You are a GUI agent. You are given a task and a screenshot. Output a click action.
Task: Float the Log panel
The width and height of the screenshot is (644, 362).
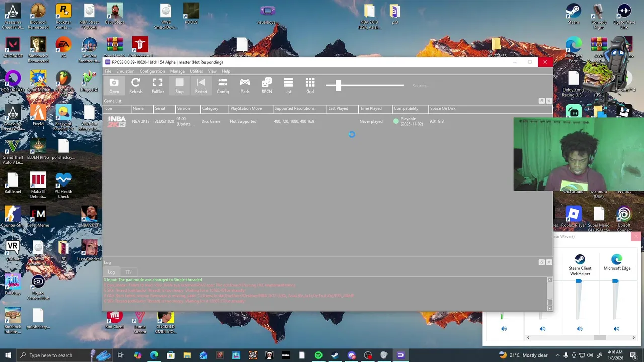tap(541, 262)
